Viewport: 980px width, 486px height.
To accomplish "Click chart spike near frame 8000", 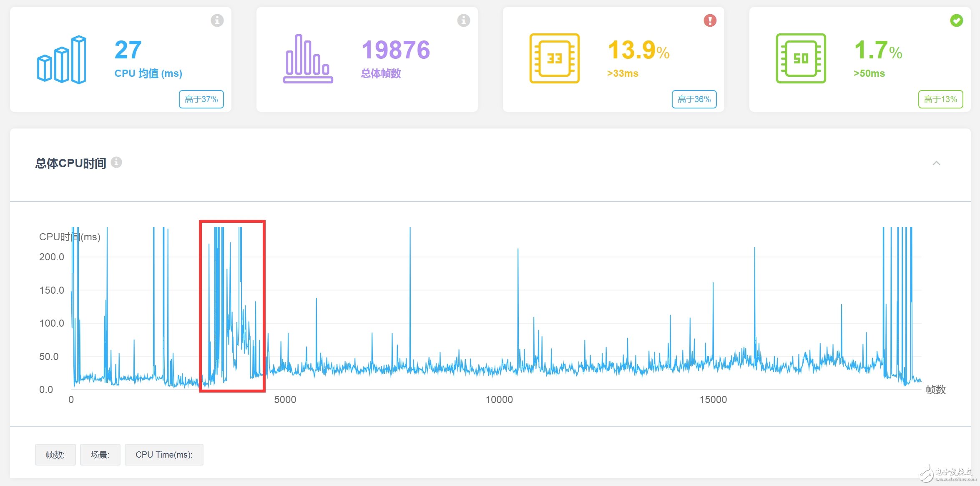I will [x=410, y=292].
